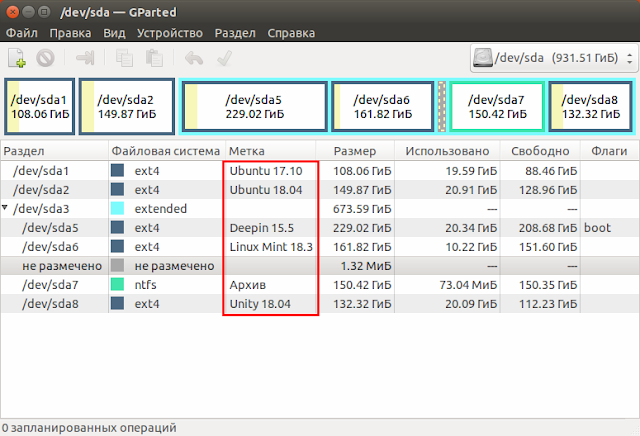Select the /dev/sda6 block in disk map

pos(382,107)
